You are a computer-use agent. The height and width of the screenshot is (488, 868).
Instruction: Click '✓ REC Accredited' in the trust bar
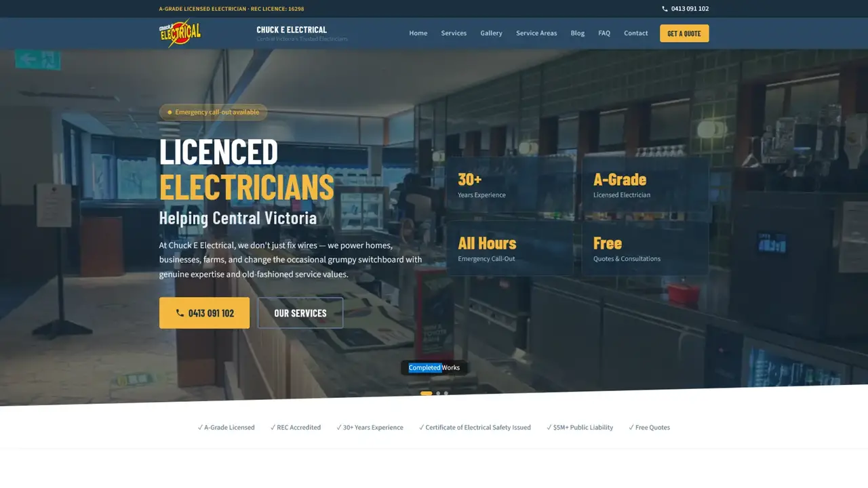click(x=296, y=428)
